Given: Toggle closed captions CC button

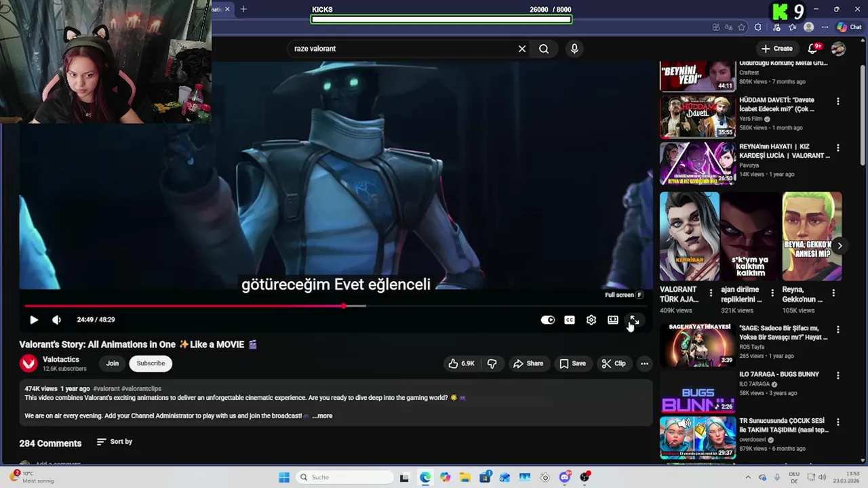Looking at the screenshot, I should pos(570,320).
